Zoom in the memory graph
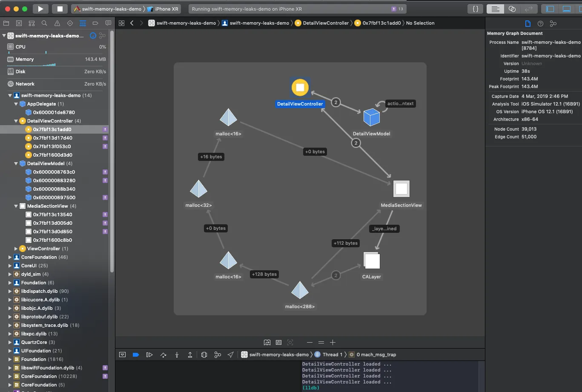582x392 pixels. (x=333, y=342)
